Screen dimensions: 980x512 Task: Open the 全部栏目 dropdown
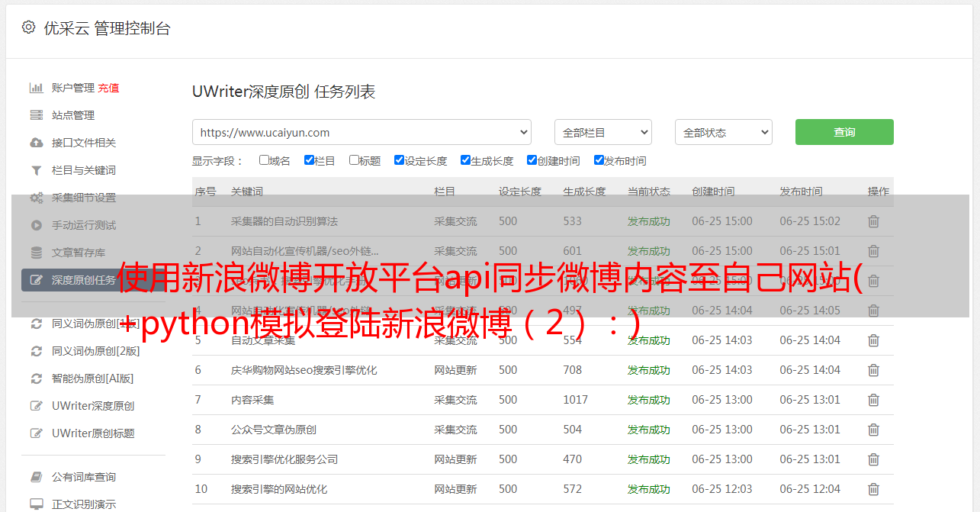click(603, 132)
